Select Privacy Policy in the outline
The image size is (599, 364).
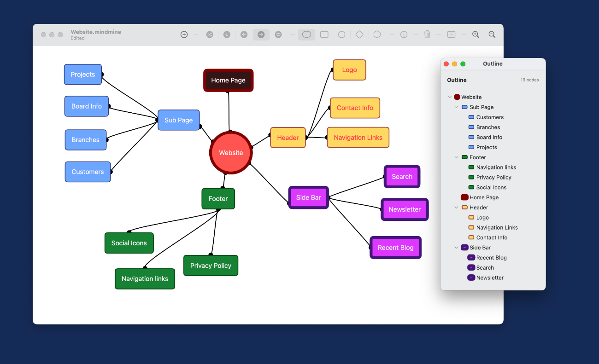click(x=493, y=178)
